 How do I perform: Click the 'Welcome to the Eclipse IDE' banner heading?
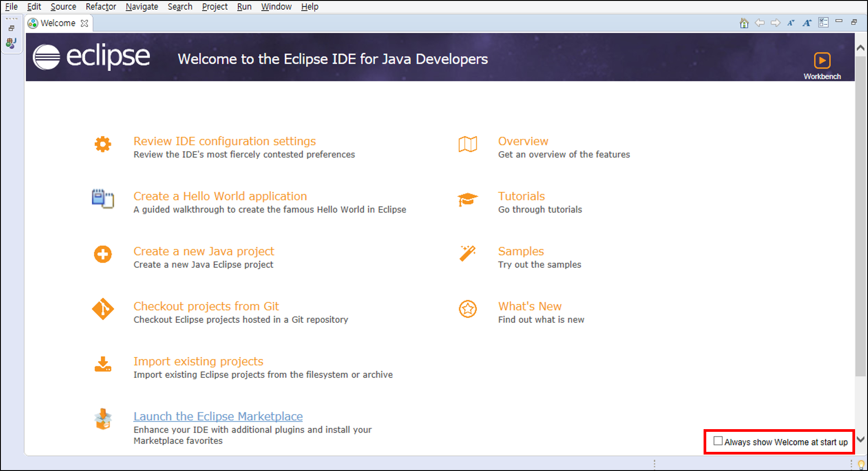click(333, 59)
